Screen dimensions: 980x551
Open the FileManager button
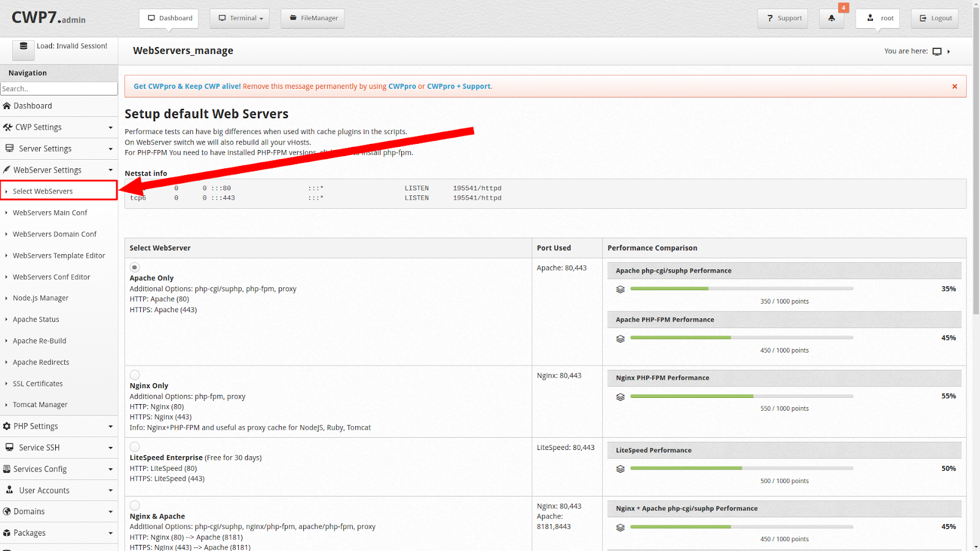tap(313, 18)
